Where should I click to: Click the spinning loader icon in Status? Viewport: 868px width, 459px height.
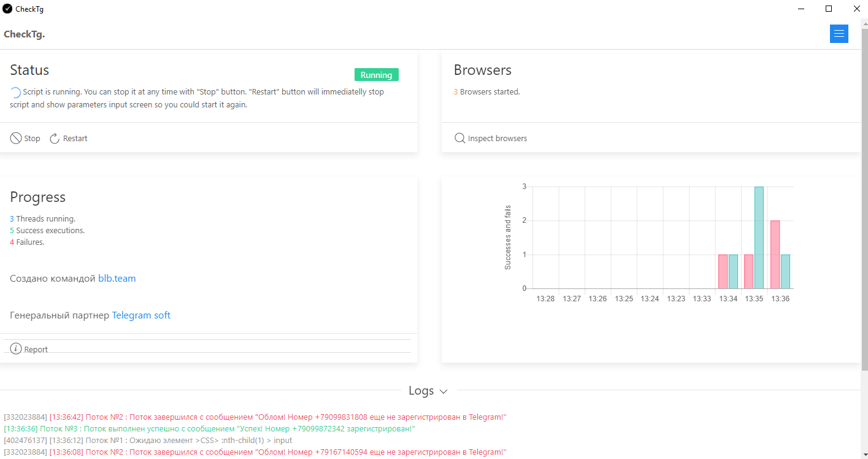[16, 93]
